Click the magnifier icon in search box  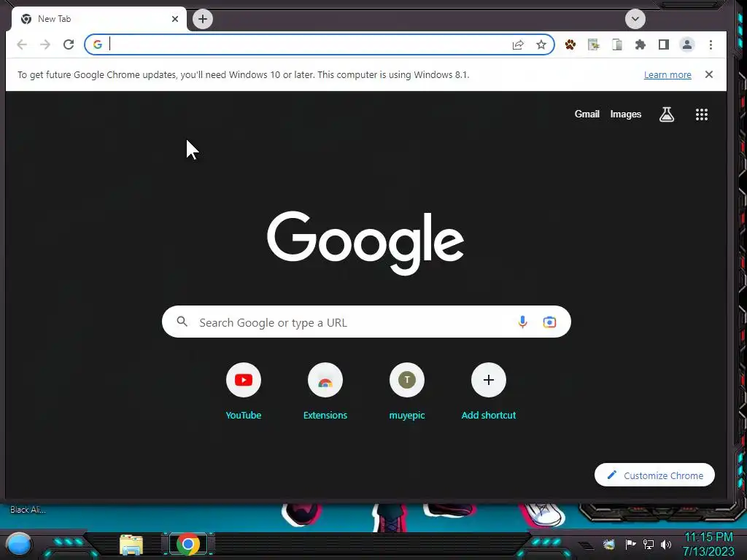click(x=182, y=322)
